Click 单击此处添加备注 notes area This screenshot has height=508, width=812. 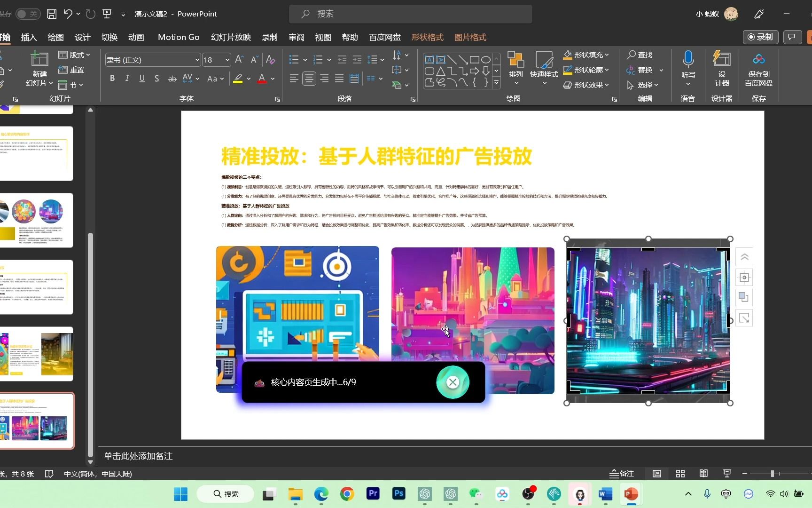[138, 456]
